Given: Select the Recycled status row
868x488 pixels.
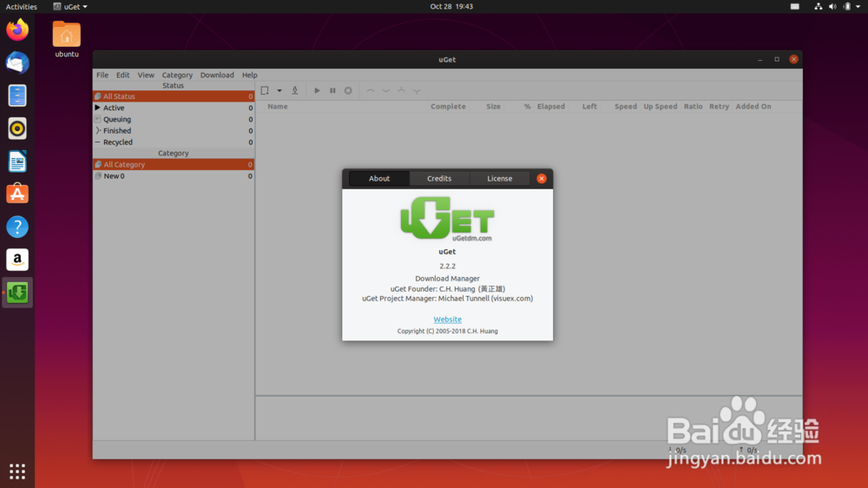Looking at the screenshot, I should click(x=174, y=142).
